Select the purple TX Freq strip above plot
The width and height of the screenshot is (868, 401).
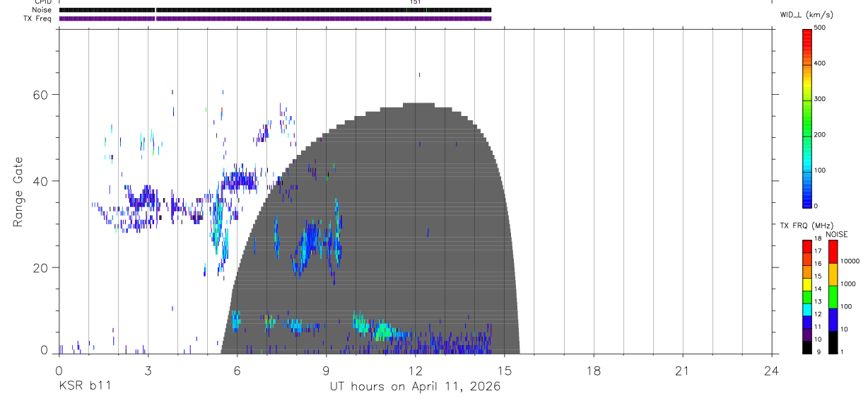275,18
